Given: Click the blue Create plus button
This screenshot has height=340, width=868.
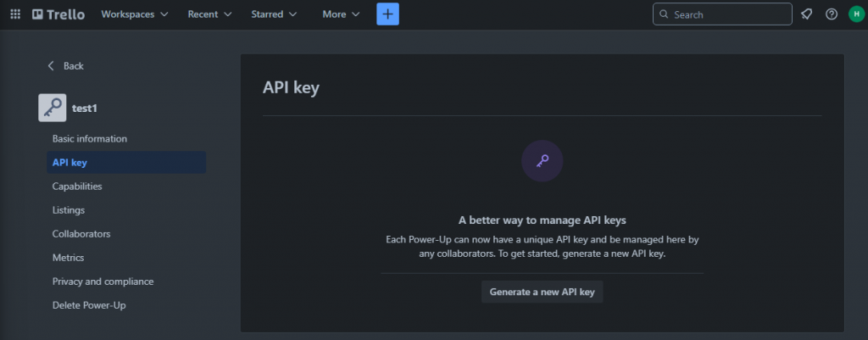Looking at the screenshot, I should [387, 14].
